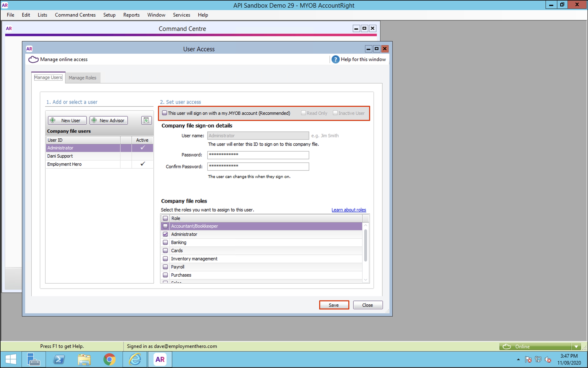The height and width of the screenshot is (368, 588).
Task: Open the Command Centres menu
Action: [x=75, y=15]
